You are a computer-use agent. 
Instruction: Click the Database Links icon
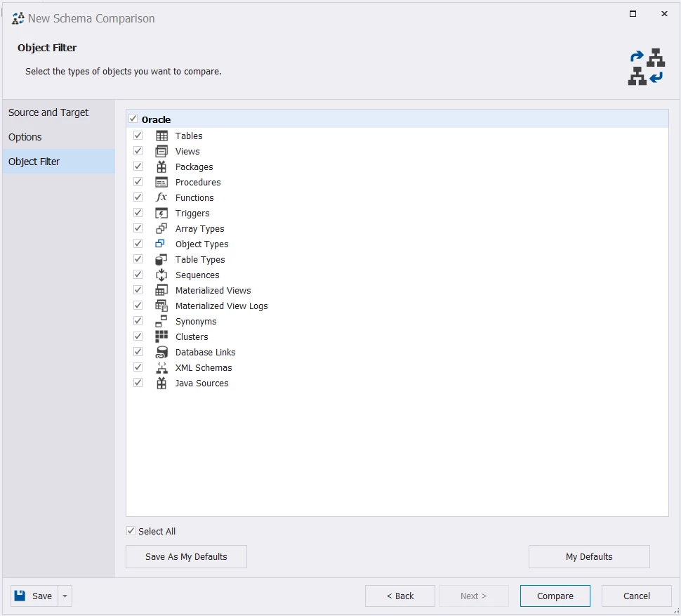click(161, 353)
